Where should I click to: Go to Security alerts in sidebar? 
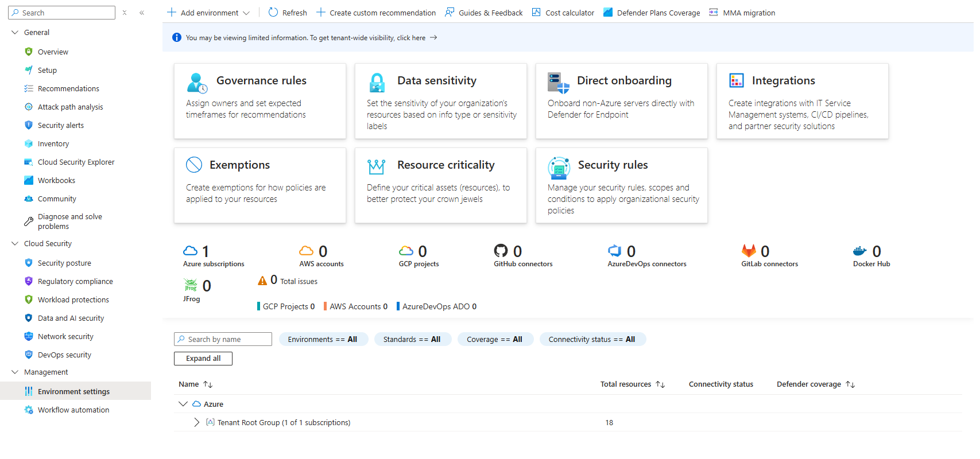click(60, 125)
